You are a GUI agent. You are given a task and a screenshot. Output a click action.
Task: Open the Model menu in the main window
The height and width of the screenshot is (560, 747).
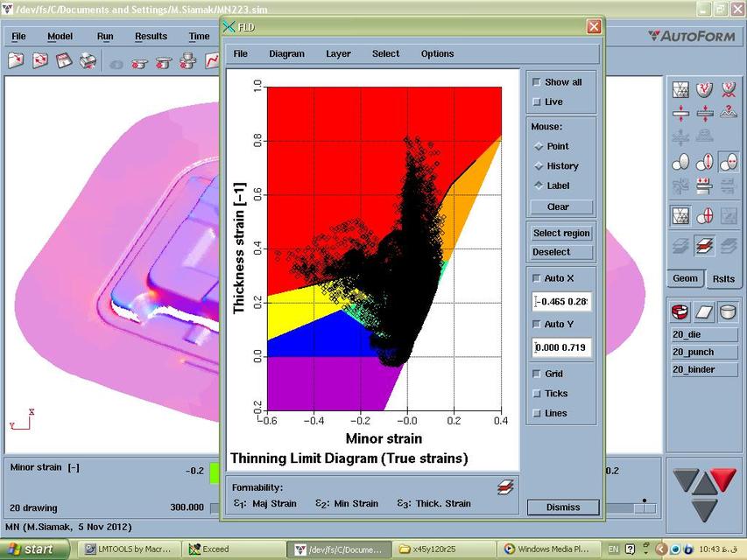tap(60, 36)
